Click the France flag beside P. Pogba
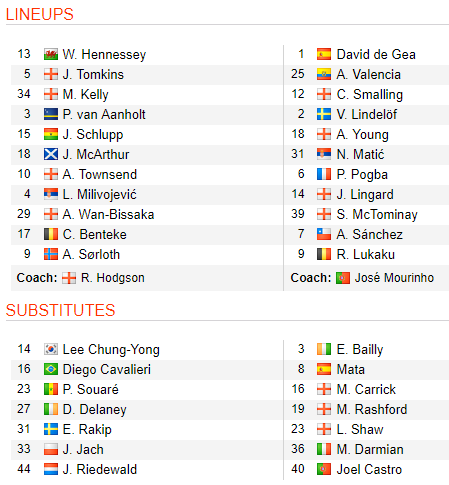 (324, 174)
